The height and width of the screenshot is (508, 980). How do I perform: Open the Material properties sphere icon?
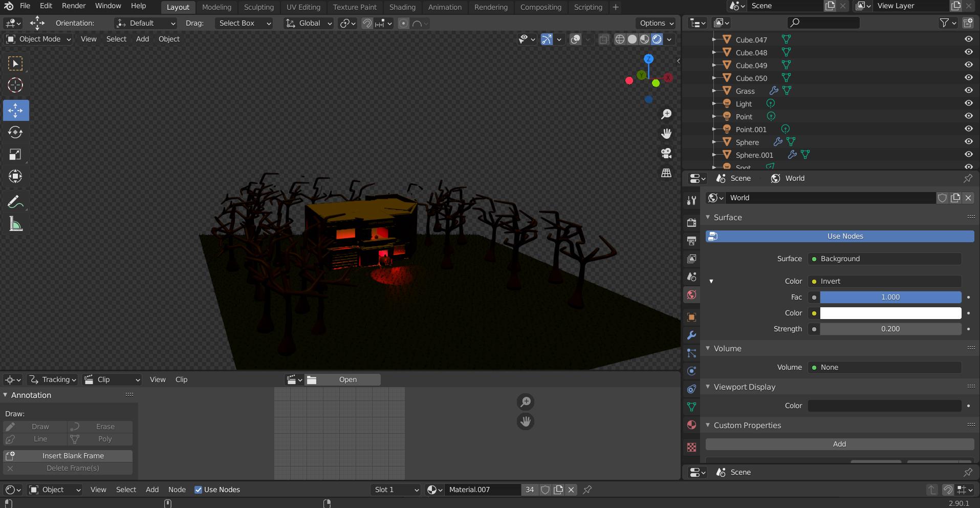691,425
